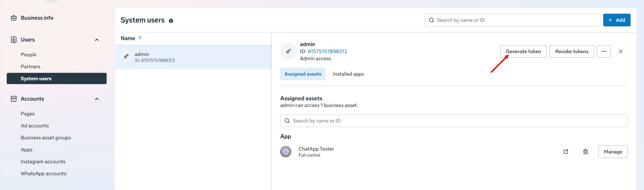Close the admin details panel

click(x=621, y=51)
